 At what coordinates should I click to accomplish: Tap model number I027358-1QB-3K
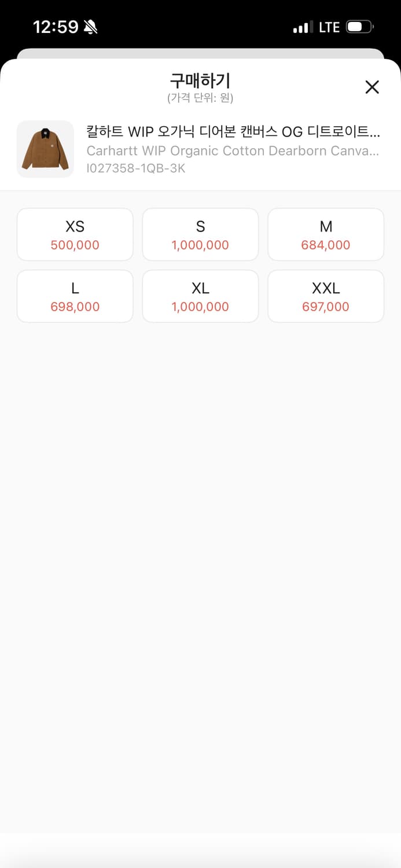(x=136, y=168)
